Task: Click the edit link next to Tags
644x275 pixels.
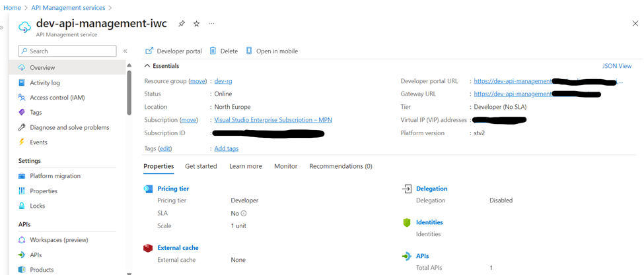Action: [165, 148]
